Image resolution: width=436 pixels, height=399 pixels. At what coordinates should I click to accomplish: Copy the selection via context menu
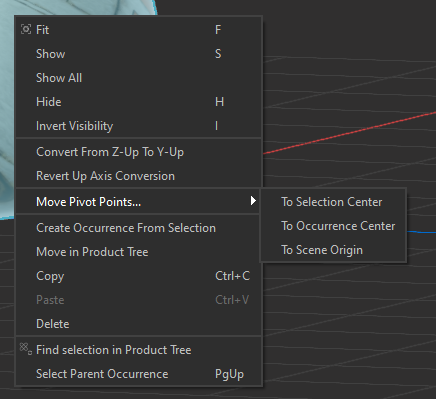138,276
